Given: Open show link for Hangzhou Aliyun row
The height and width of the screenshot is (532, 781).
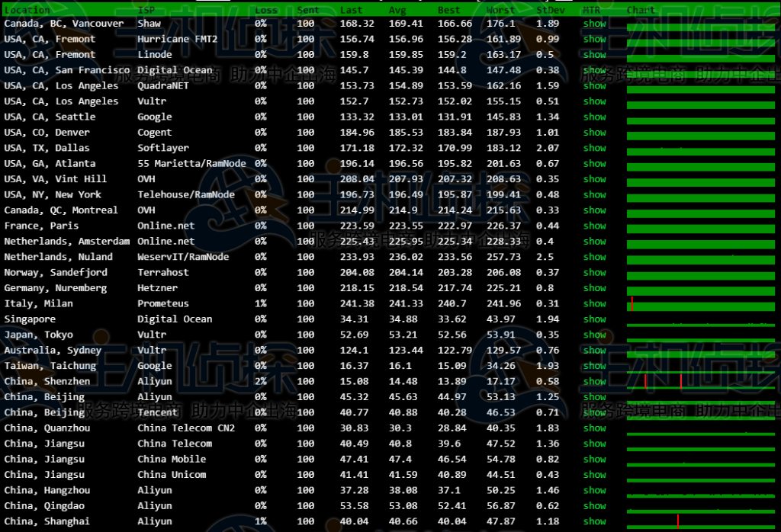Looking at the screenshot, I should tap(595, 490).
